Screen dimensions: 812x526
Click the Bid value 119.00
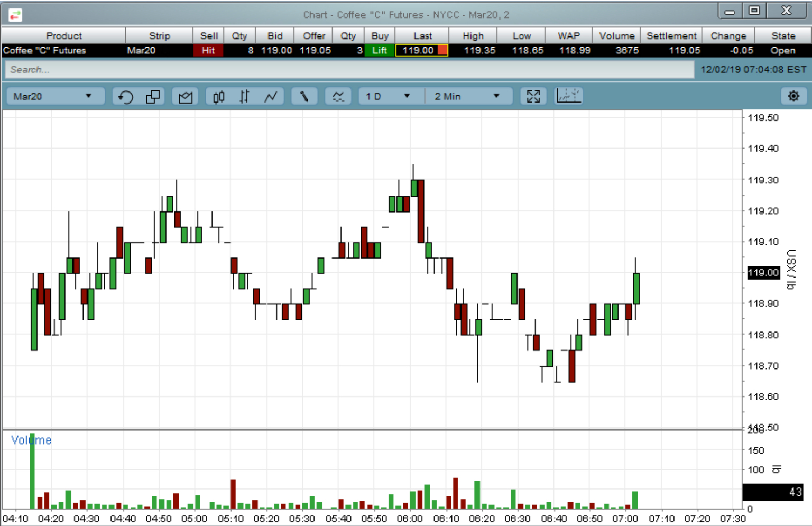(276, 50)
